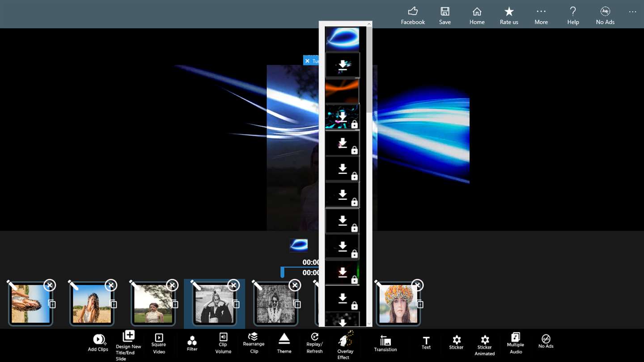
Task: Click the Replay/Refresh icon
Action: tap(314, 343)
